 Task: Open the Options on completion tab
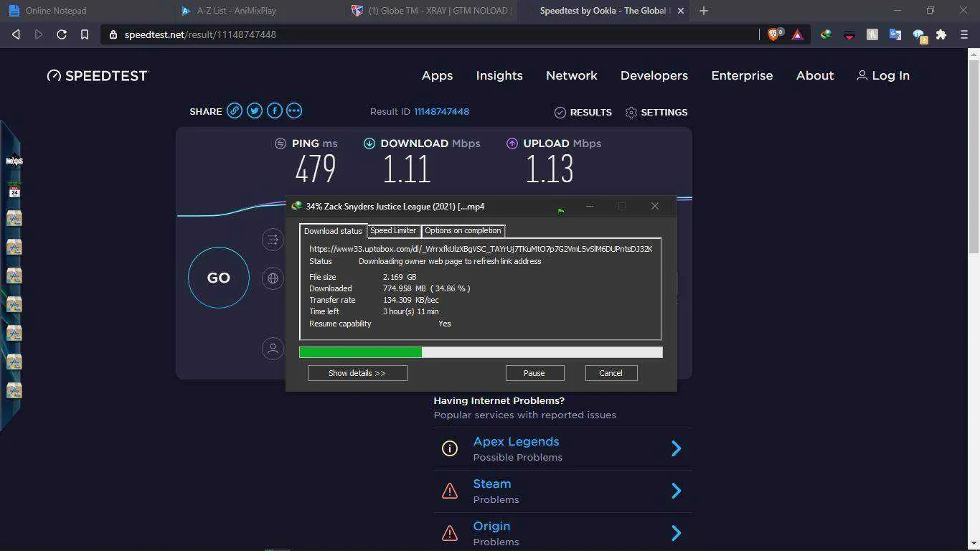point(463,230)
